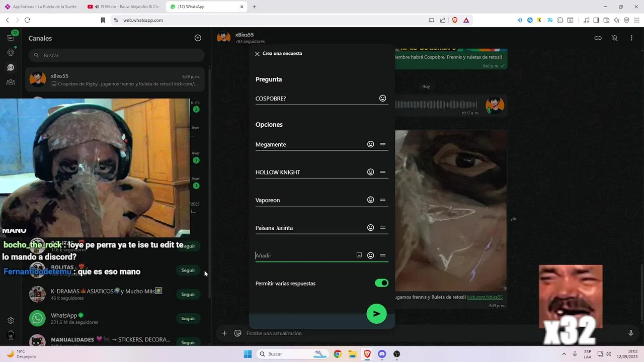
Task: Switch to AppSorteos Ruleta de la Suerte tab
Action: coord(41,7)
